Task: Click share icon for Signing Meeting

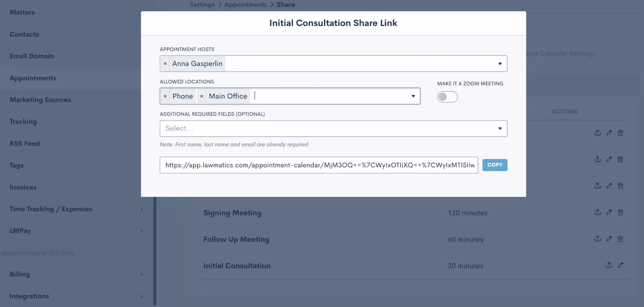Action: point(597,212)
